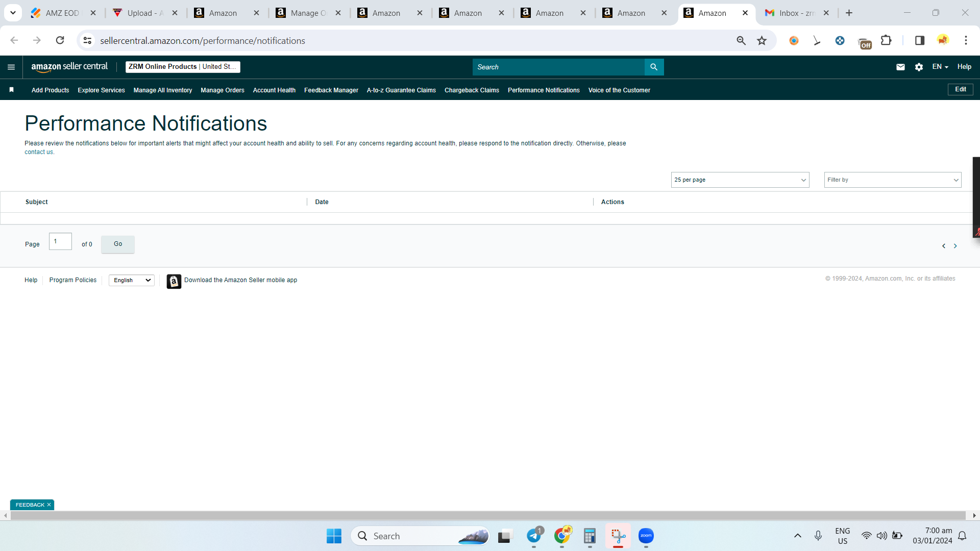
Task: Open the tab search dropdown arrow
Action: tap(13, 13)
